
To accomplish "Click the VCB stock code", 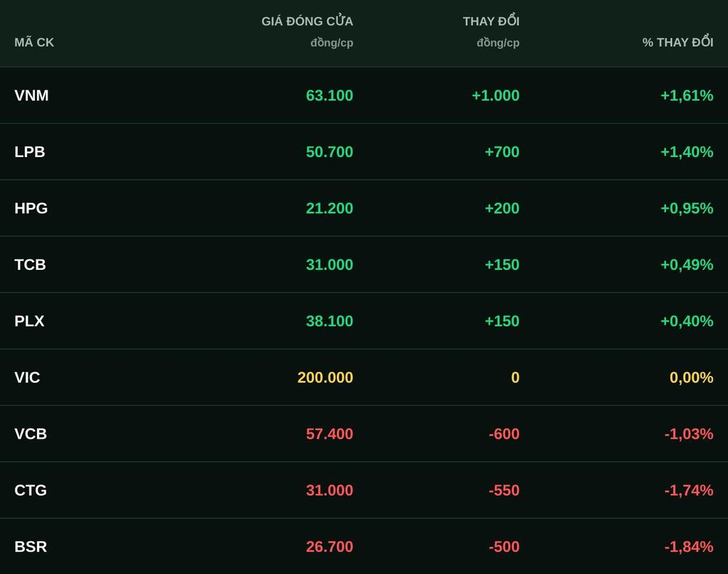I will (x=31, y=434).
